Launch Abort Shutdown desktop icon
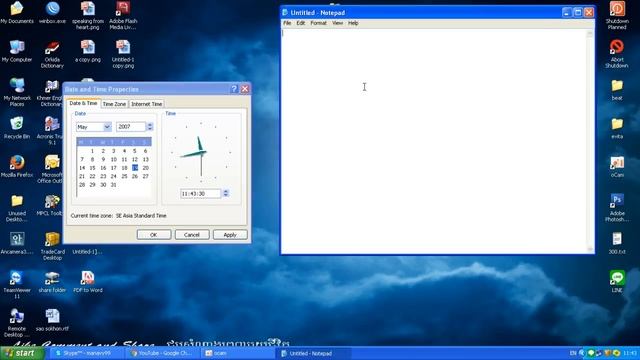This screenshot has width=640, height=360. (617, 54)
